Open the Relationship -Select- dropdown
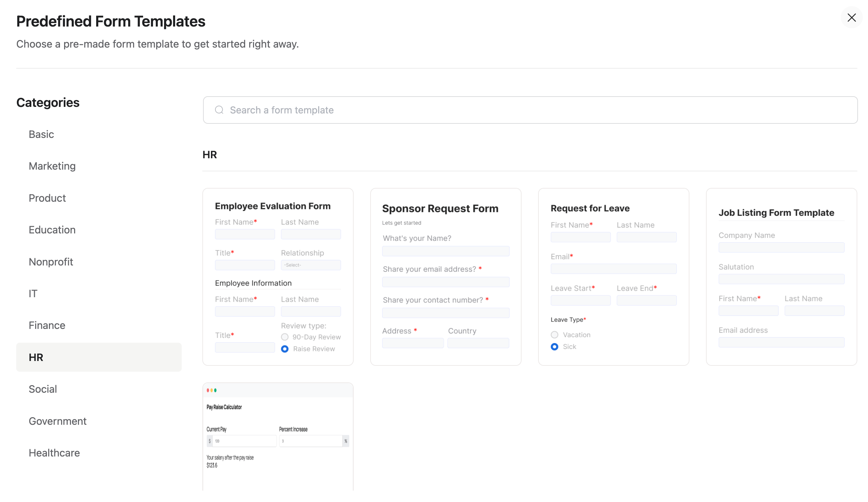The image size is (868, 502). [311, 265]
